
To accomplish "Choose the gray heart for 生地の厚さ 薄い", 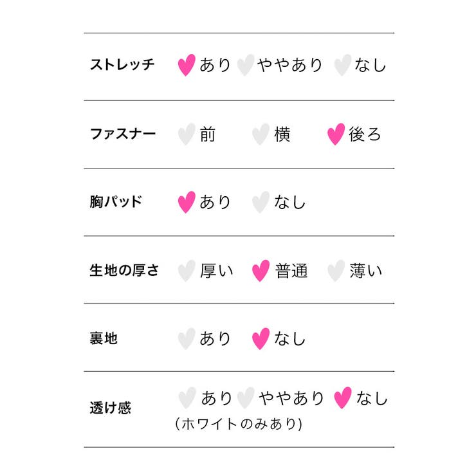I will click(x=336, y=271).
